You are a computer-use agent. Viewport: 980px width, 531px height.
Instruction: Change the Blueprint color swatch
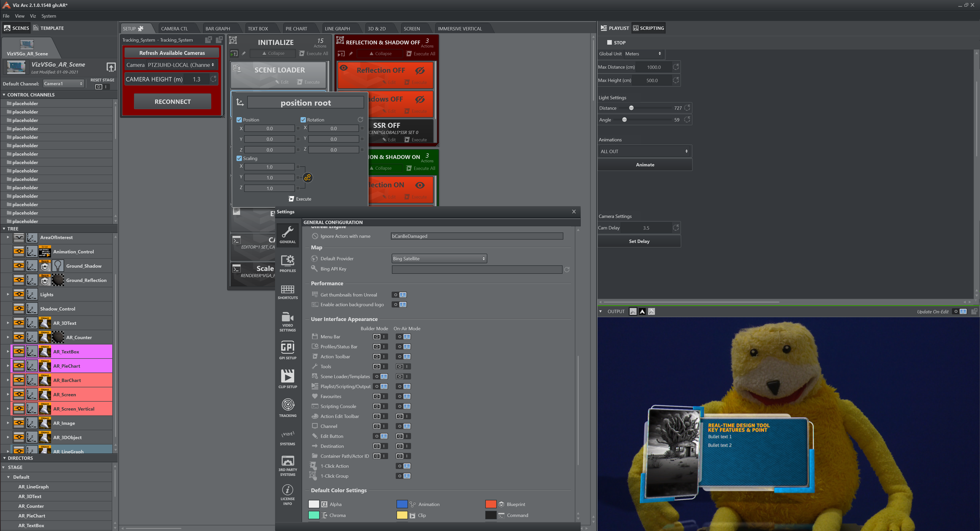(x=491, y=504)
